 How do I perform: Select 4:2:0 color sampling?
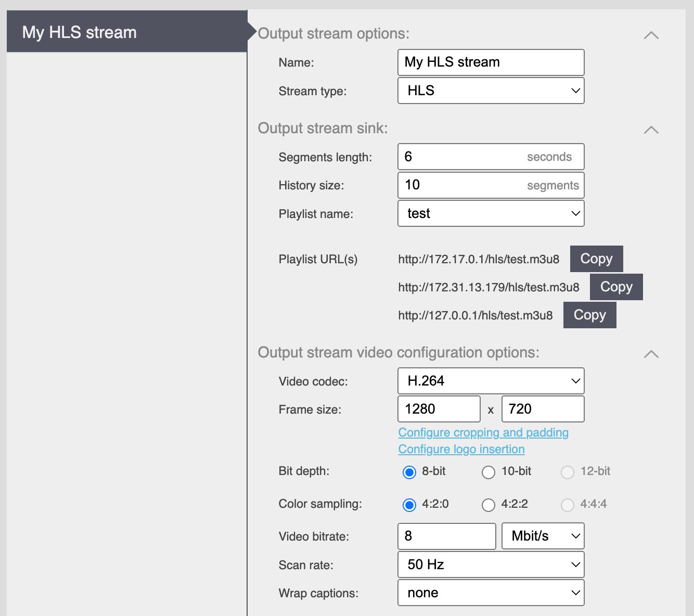409,505
